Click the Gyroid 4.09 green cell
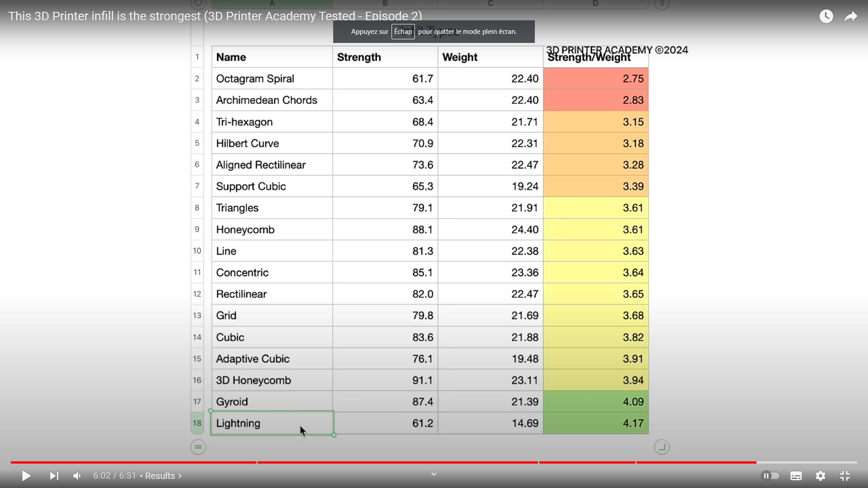 (x=595, y=402)
